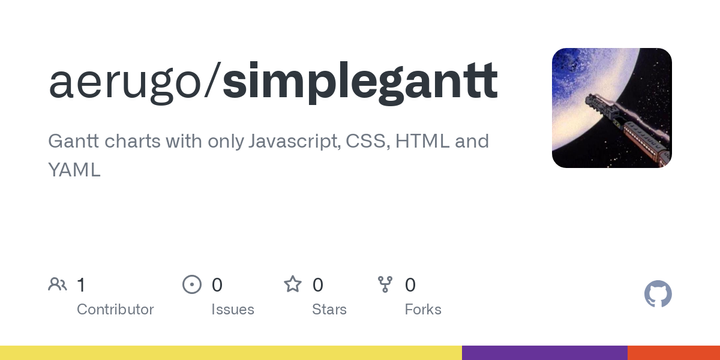Click the stars count number 0
This screenshot has height=360, width=720.
pos(318,285)
